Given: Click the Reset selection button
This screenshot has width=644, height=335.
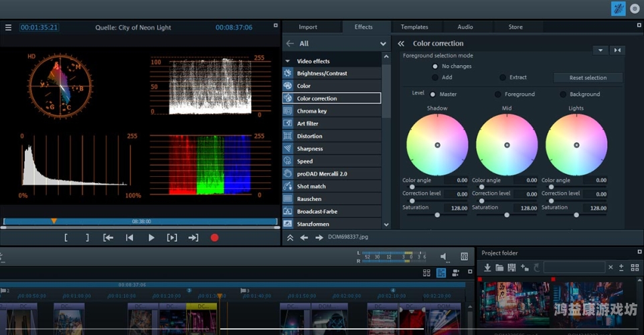Looking at the screenshot, I should (x=587, y=78).
